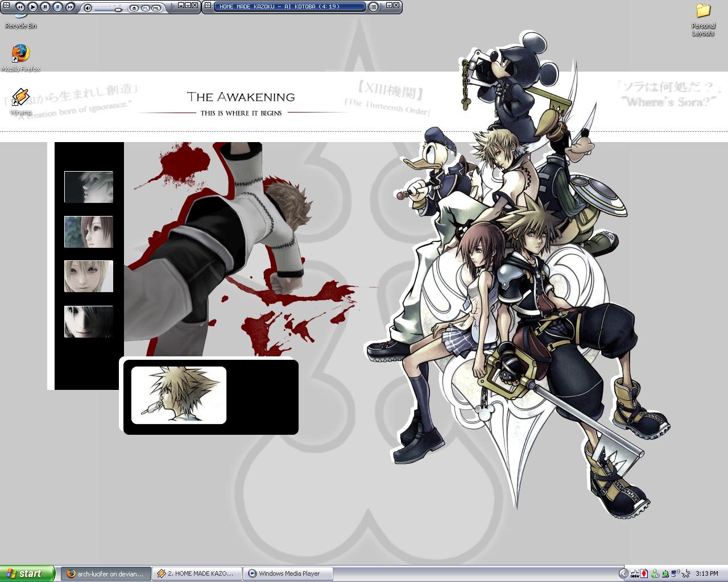Click the wireless network connection tray icon
Image resolution: width=728 pixels, height=582 pixels.
click(675, 573)
